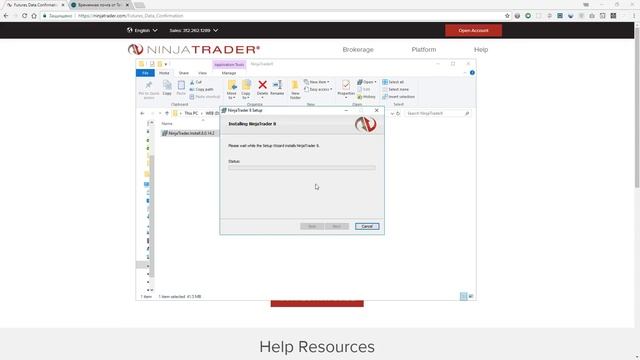
Task: Click Cancel in NinjaTrader 8 Setup dialog
Action: point(367,226)
